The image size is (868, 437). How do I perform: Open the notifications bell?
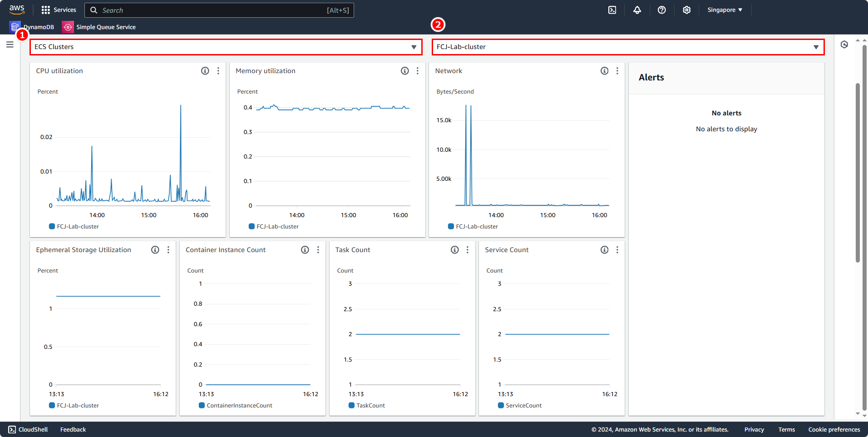pyautogui.click(x=637, y=10)
